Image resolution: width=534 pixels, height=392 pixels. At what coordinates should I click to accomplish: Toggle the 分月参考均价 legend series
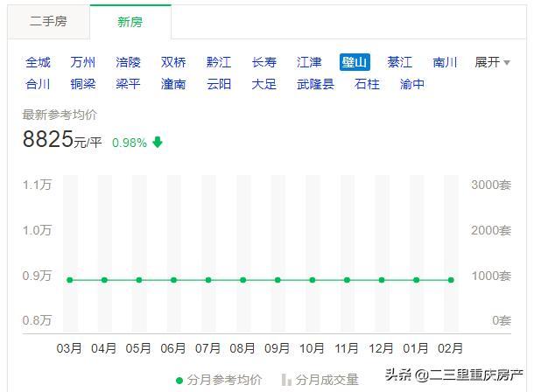225,380
